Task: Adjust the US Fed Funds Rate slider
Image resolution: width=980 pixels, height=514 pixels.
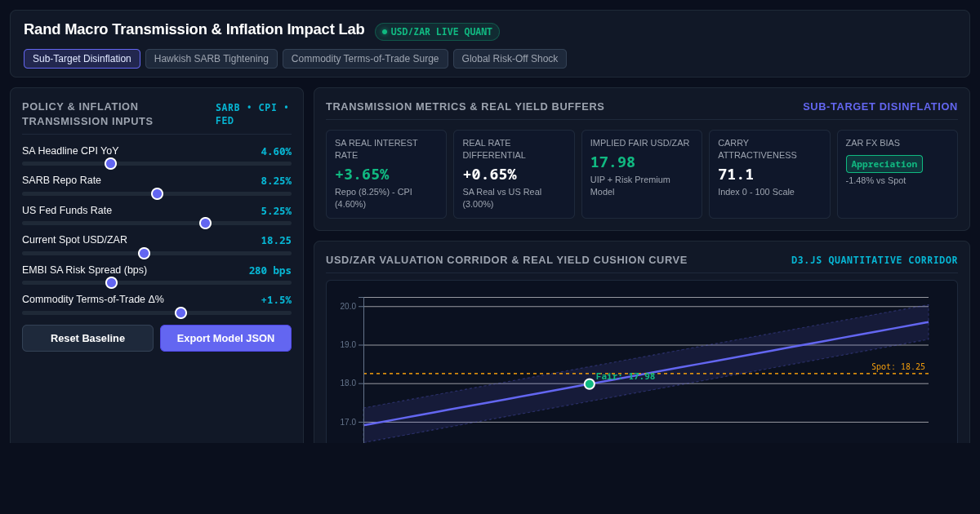Action: [157, 223]
